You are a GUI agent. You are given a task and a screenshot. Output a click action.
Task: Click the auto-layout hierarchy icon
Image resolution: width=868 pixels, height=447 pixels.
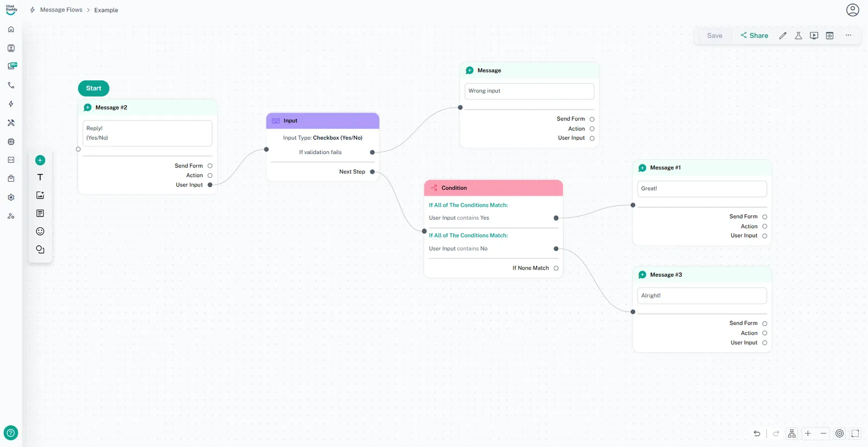(792, 433)
